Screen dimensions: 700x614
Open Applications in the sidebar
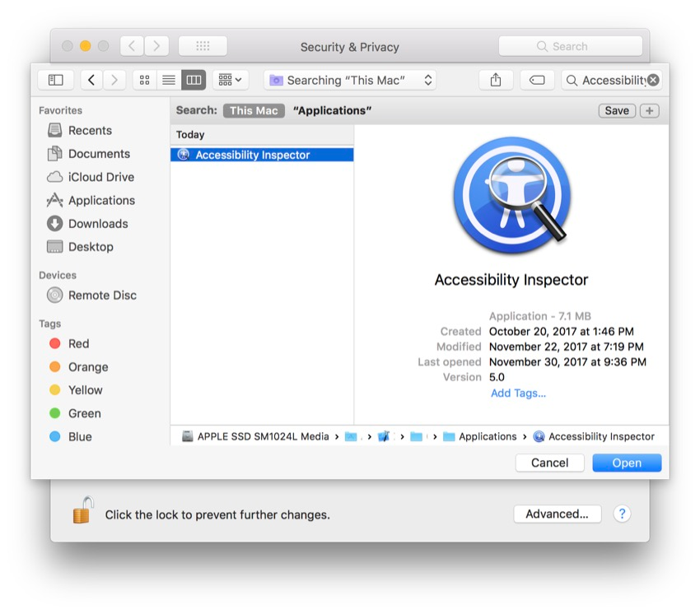[101, 200]
